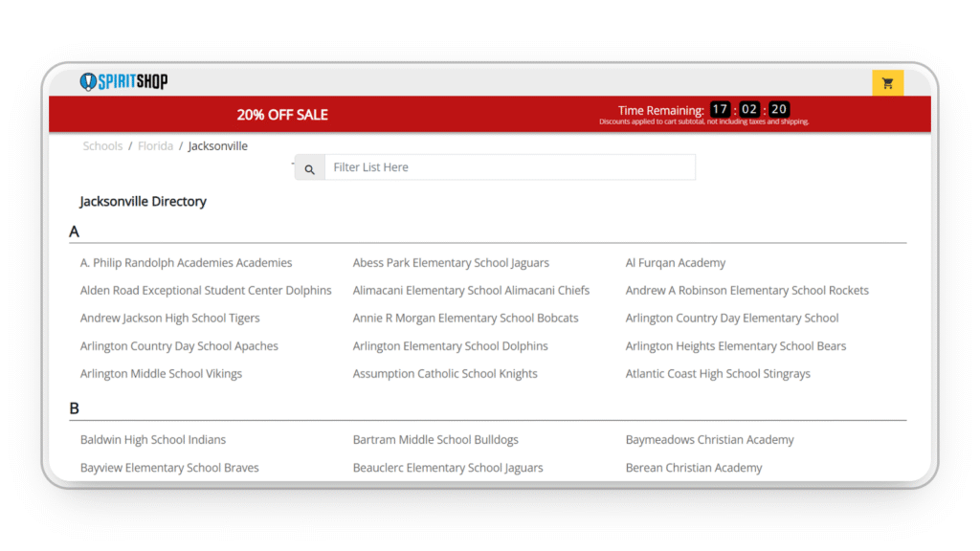The image size is (980, 551).
Task: Select Abess Park Elementary School Jaguars
Action: click(451, 263)
